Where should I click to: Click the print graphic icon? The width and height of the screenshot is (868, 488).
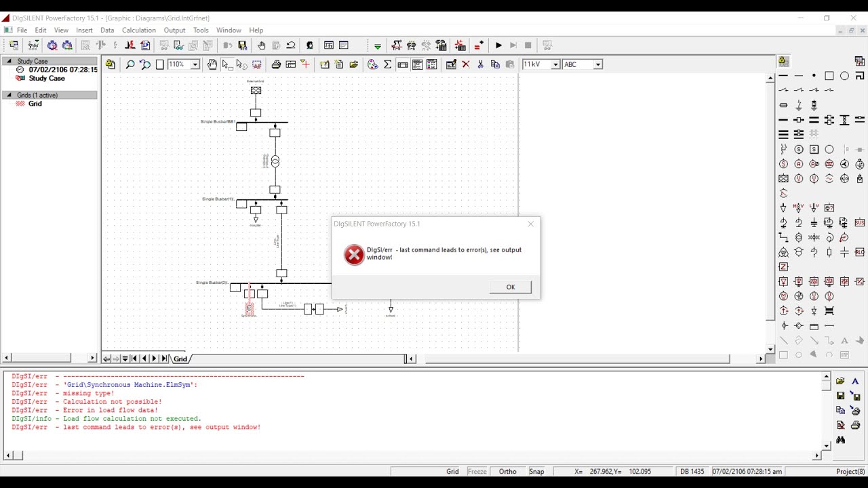[276, 64]
